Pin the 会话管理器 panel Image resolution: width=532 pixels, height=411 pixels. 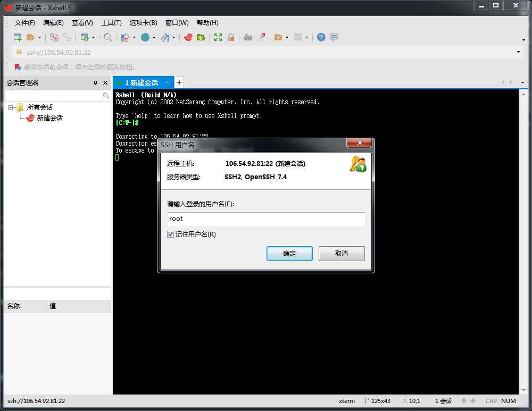(95, 83)
